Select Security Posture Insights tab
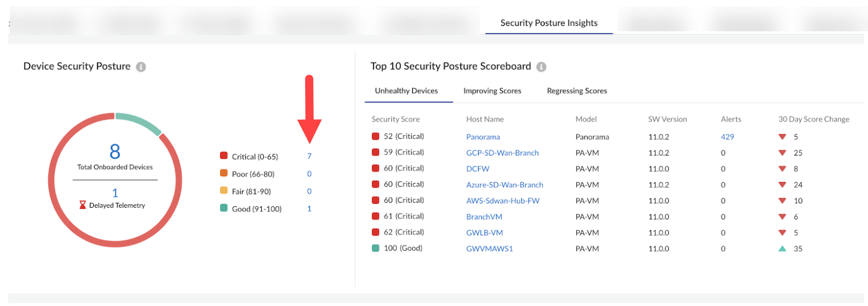The height and width of the screenshot is (306, 868). 549,23
